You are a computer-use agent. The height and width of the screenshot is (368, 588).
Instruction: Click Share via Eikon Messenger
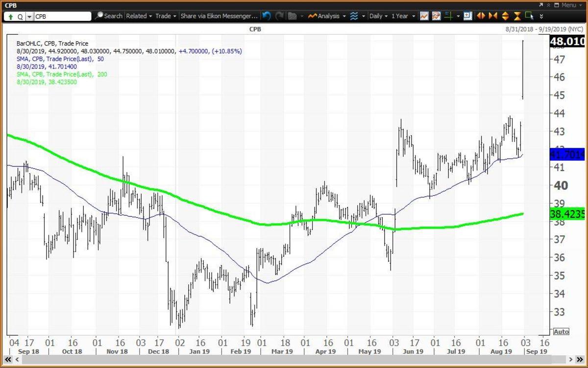click(x=218, y=16)
